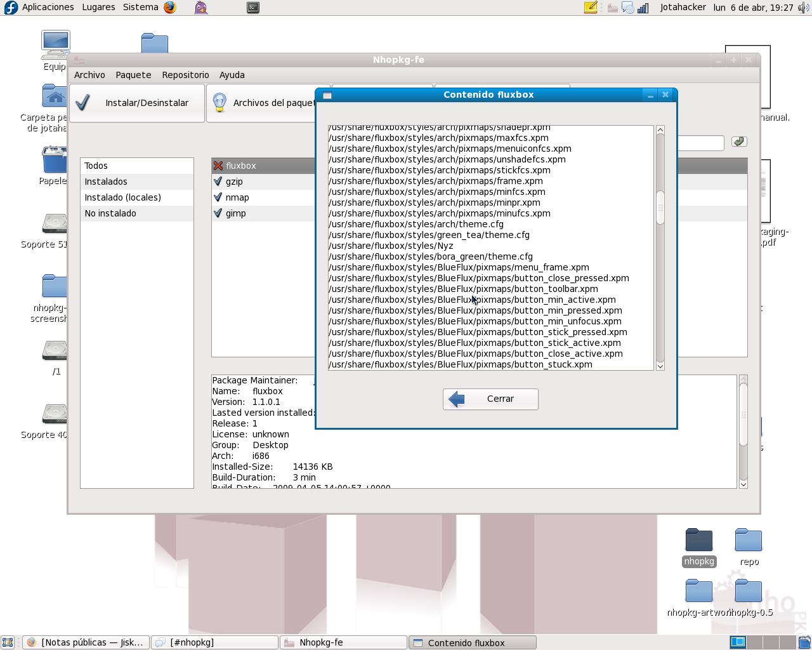Click the checkmark icon beside gzip
The image size is (812, 650).
pyautogui.click(x=218, y=182)
